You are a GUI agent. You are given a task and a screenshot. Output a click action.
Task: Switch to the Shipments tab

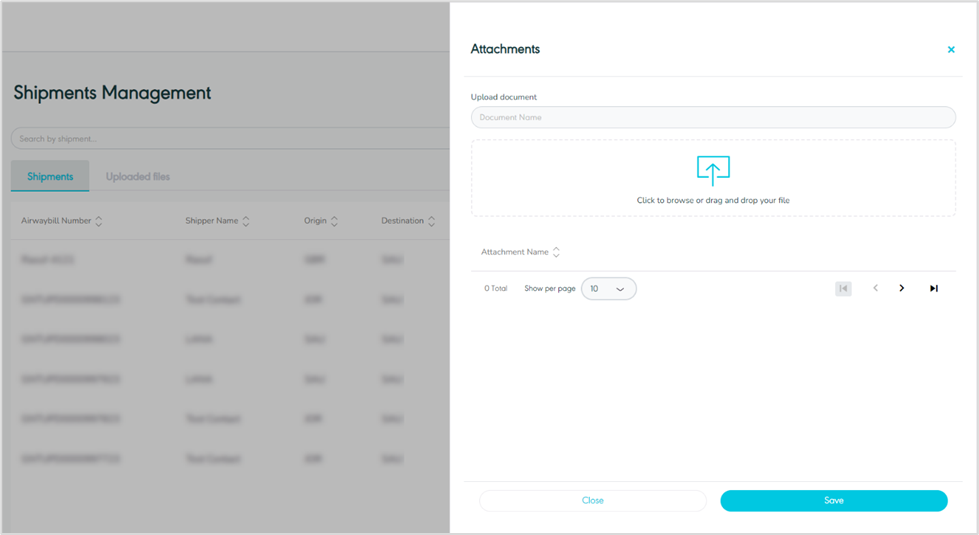(x=50, y=177)
